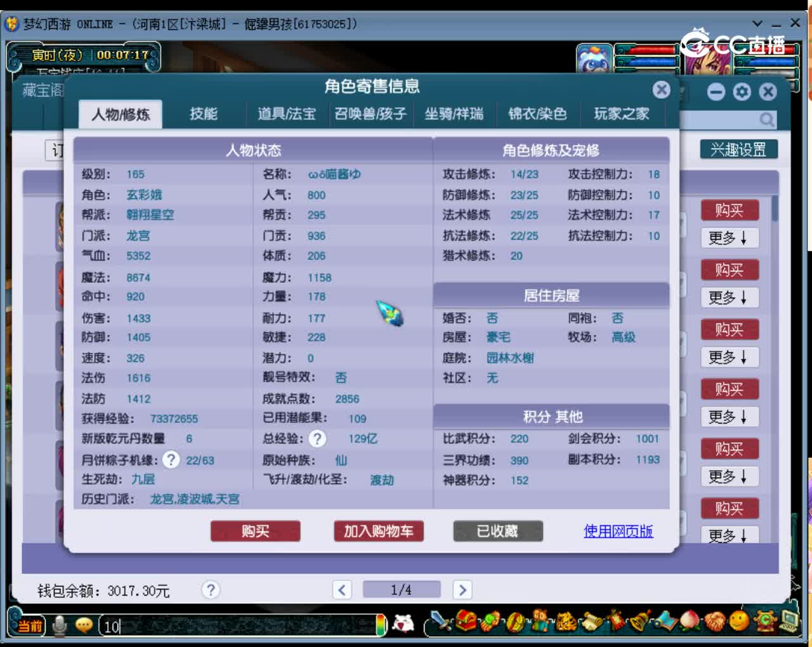Click the peach icon in bottom toolbar
The height and width of the screenshot is (647, 812).
(x=690, y=621)
